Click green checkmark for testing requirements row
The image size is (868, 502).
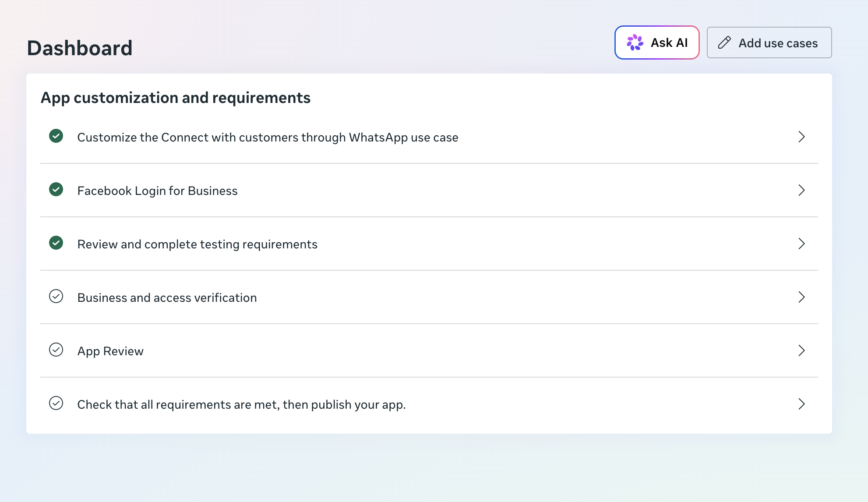click(56, 243)
